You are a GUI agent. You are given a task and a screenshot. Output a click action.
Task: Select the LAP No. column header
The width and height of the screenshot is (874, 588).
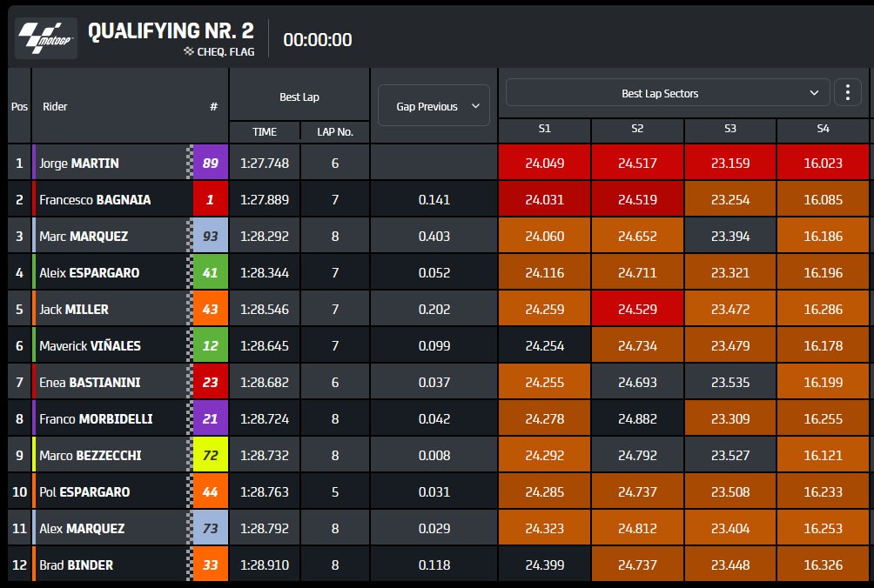pos(335,132)
